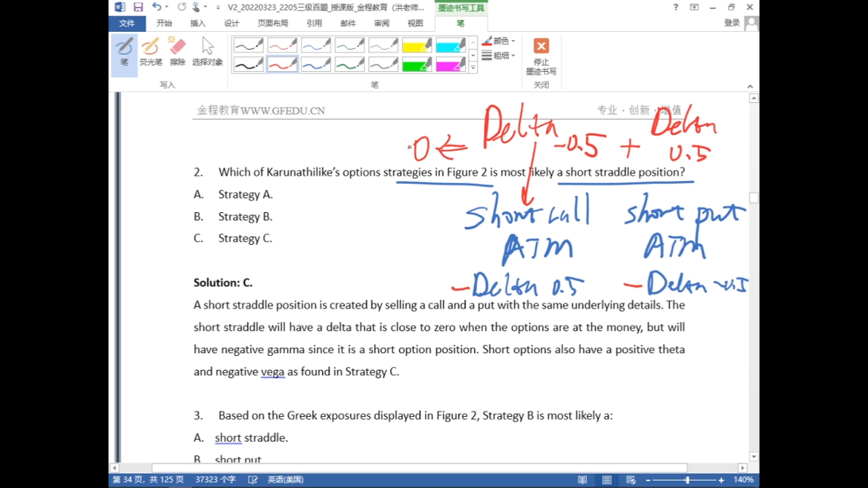Activate the 擦除 eraser tool

pyautogui.click(x=177, y=53)
